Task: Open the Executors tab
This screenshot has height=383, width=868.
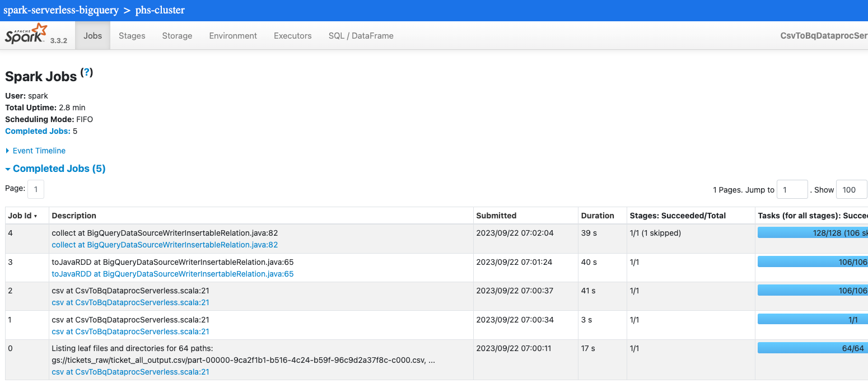Action: [292, 35]
